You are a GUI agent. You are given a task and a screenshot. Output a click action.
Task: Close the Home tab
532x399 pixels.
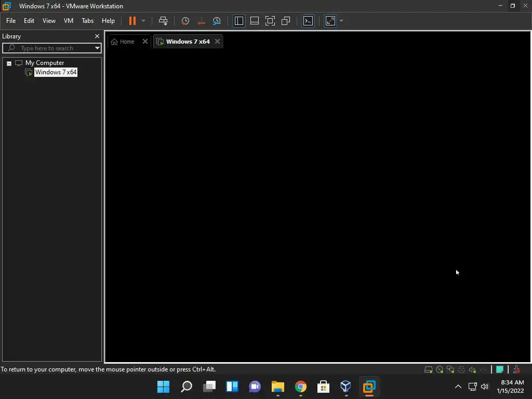[145, 42]
